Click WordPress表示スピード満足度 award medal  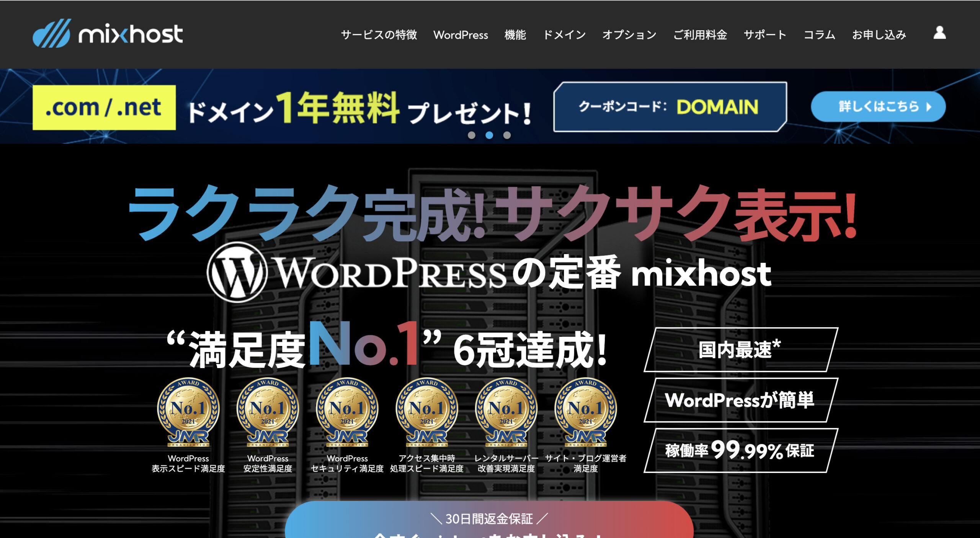click(188, 412)
